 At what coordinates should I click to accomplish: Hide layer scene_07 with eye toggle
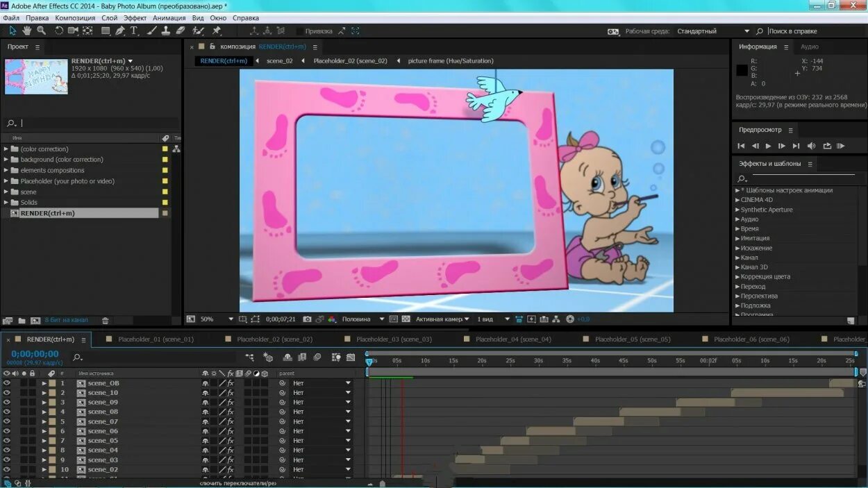[7, 421]
